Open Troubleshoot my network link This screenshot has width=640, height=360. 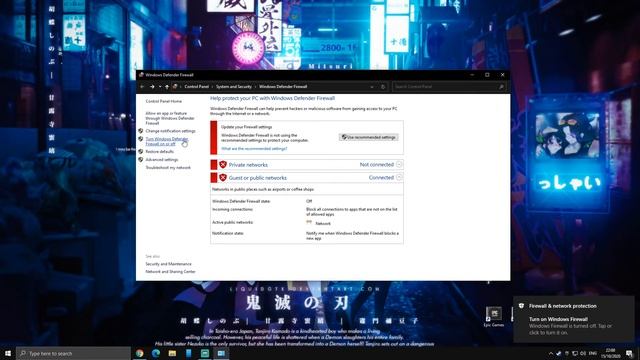coord(168,168)
